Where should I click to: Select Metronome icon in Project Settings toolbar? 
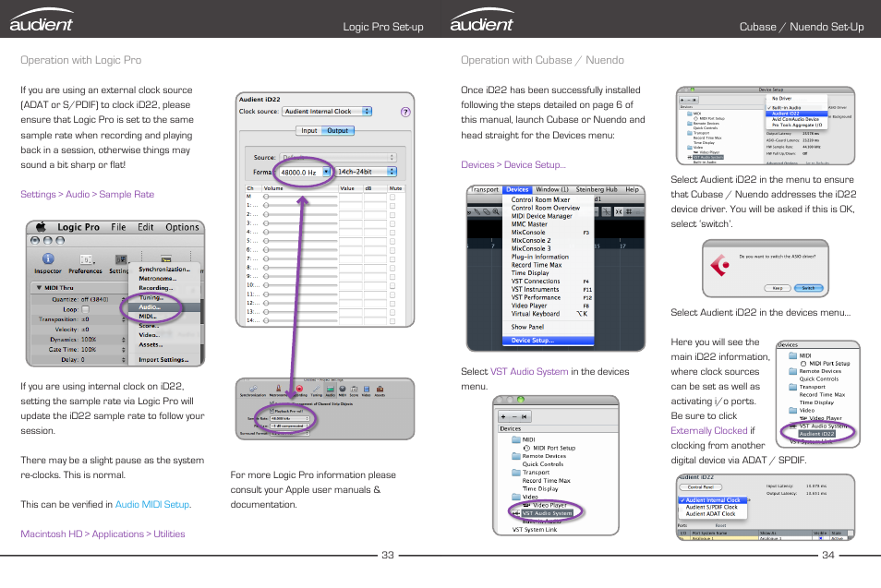coord(278,389)
